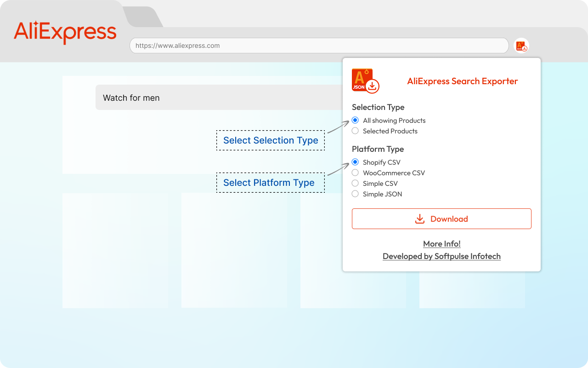
Task: Click the address bar with aliexpress.com URL
Action: pos(319,46)
